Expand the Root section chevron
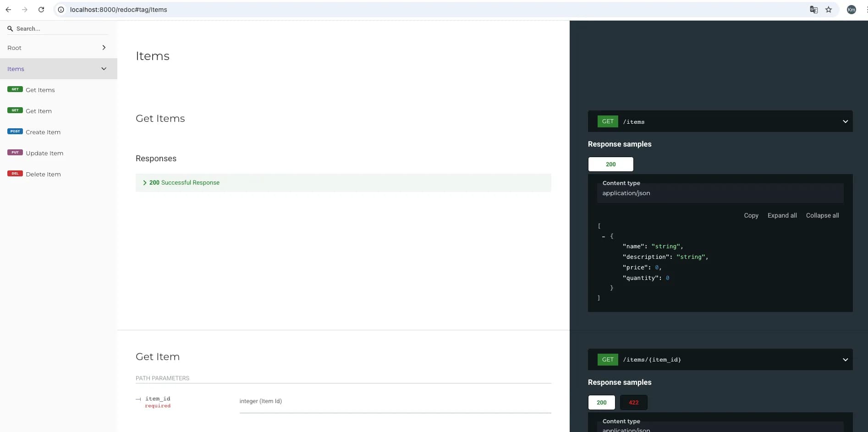 pyautogui.click(x=104, y=48)
